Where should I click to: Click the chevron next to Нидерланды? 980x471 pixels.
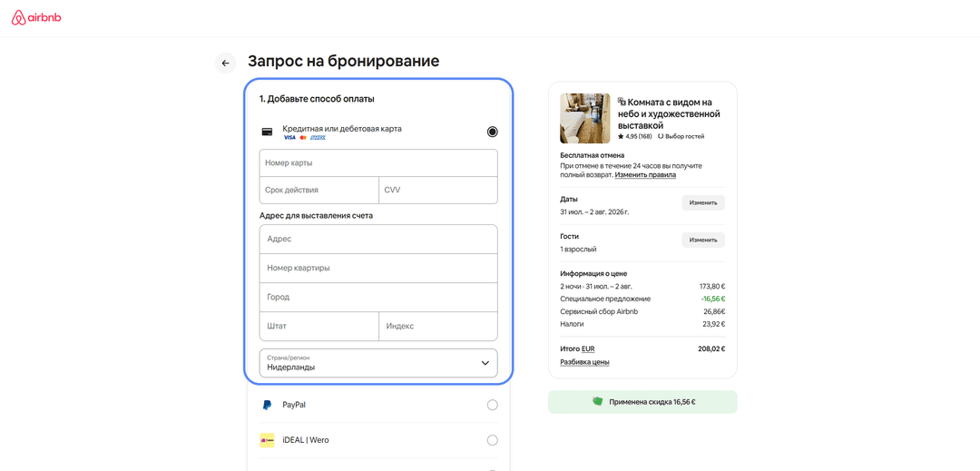click(485, 363)
